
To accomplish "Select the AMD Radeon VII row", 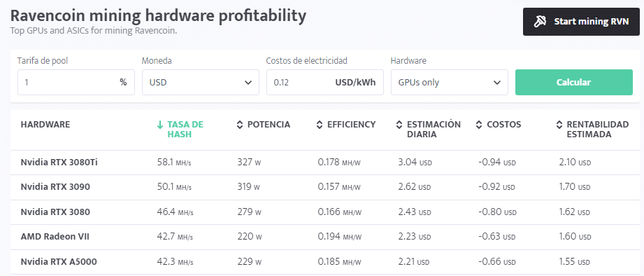I will 324,237.
